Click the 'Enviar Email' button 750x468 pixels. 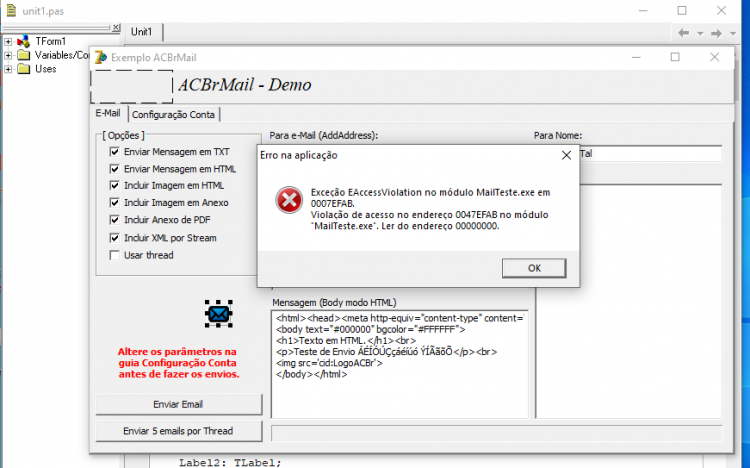pos(178,404)
